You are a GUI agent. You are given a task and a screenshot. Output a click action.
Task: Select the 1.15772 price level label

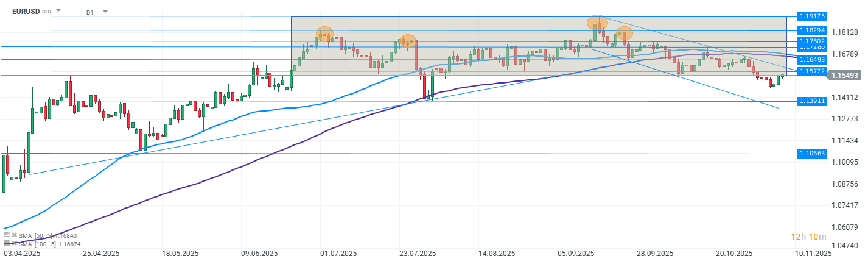tap(812, 71)
